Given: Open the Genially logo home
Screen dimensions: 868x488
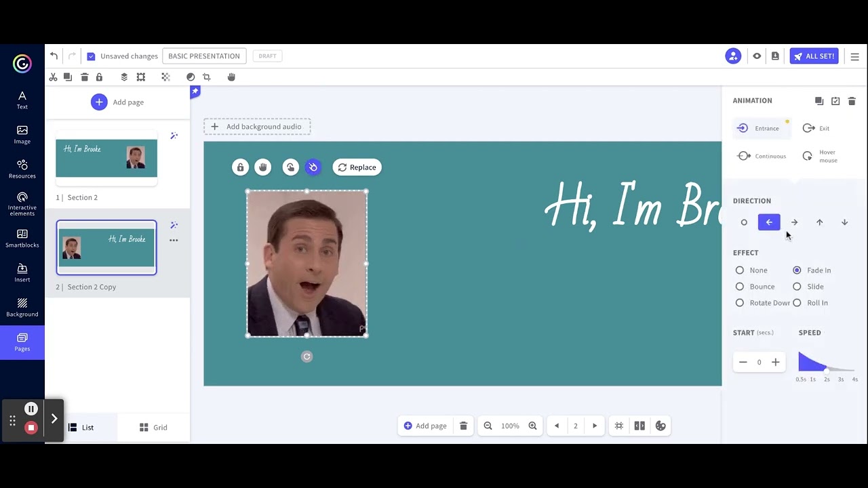Looking at the screenshot, I should click(x=22, y=64).
